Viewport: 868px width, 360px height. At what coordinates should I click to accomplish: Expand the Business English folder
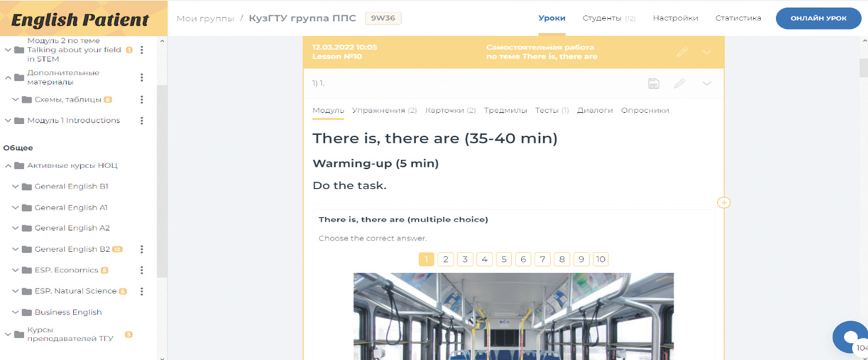(16, 312)
